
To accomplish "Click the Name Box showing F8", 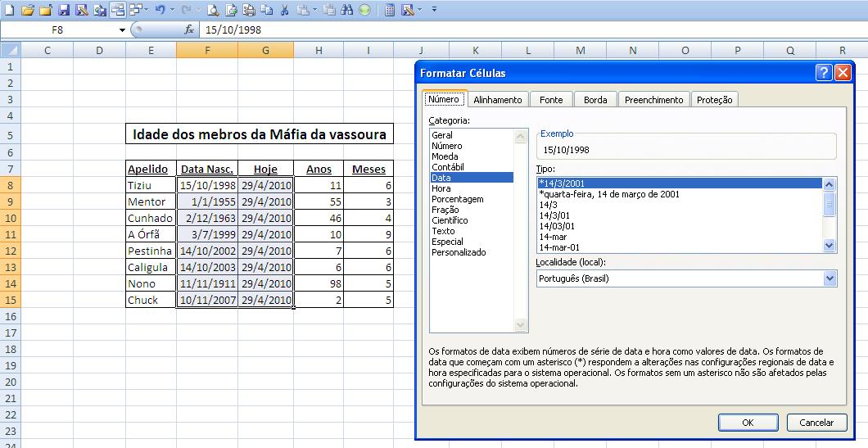I will [57, 30].
